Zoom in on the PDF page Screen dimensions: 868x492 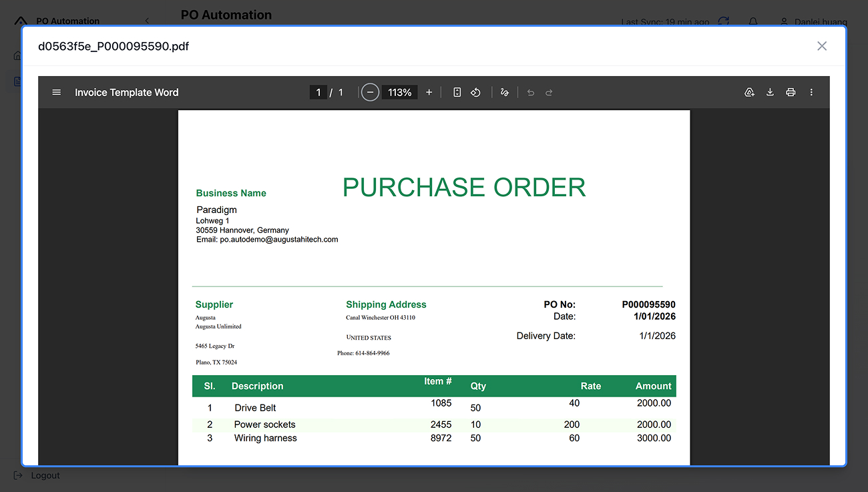point(429,92)
